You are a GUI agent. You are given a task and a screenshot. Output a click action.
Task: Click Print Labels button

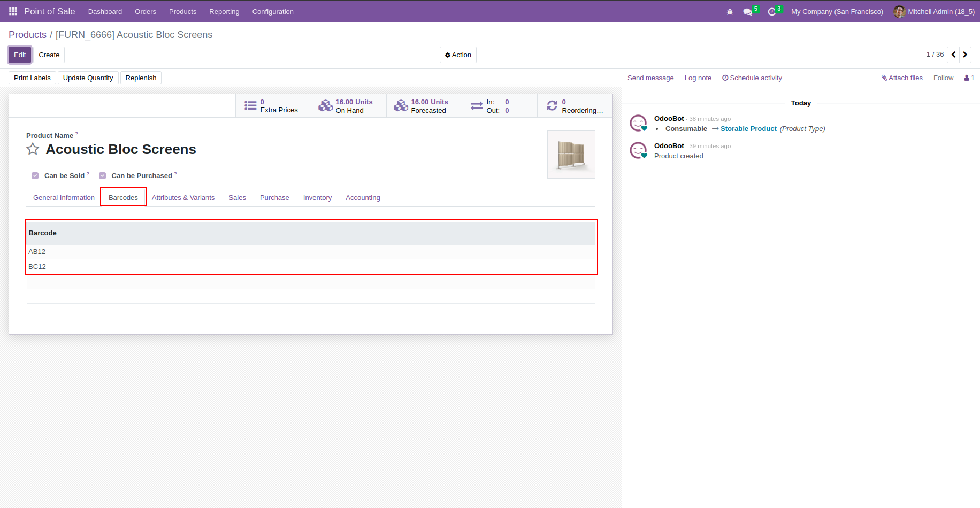[32, 78]
